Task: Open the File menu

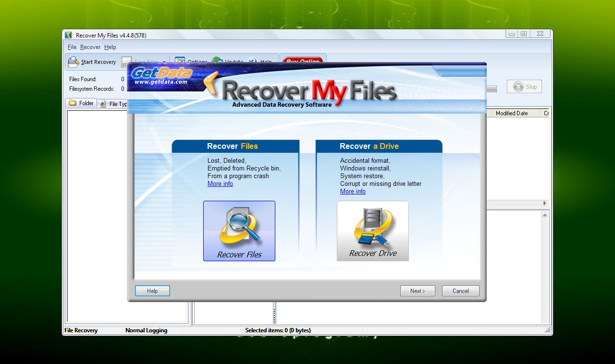Action: click(72, 47)
